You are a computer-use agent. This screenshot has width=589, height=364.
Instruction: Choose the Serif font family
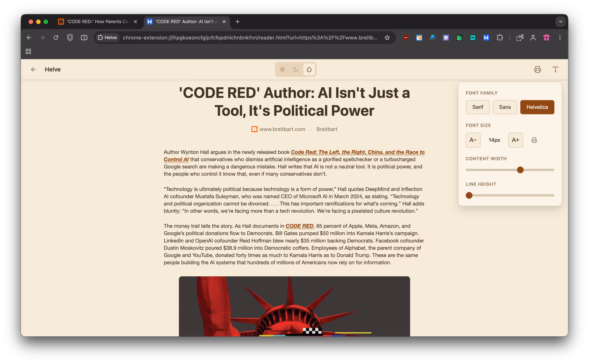click(477, 107)
